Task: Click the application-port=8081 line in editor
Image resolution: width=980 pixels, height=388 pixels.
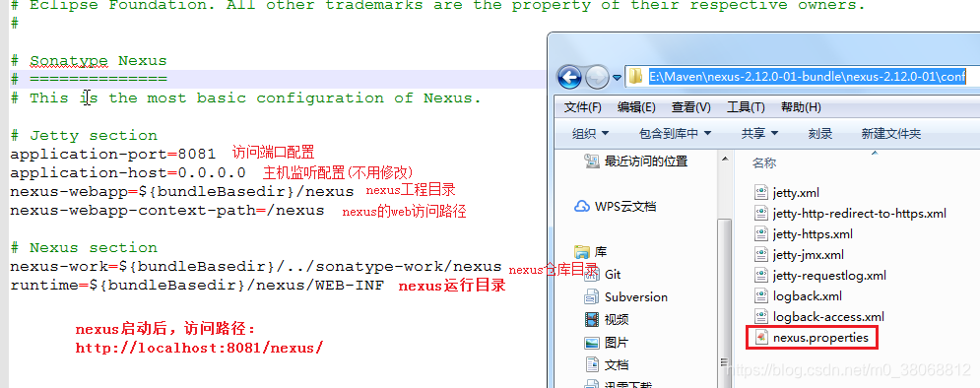Action: pos(113,154)
